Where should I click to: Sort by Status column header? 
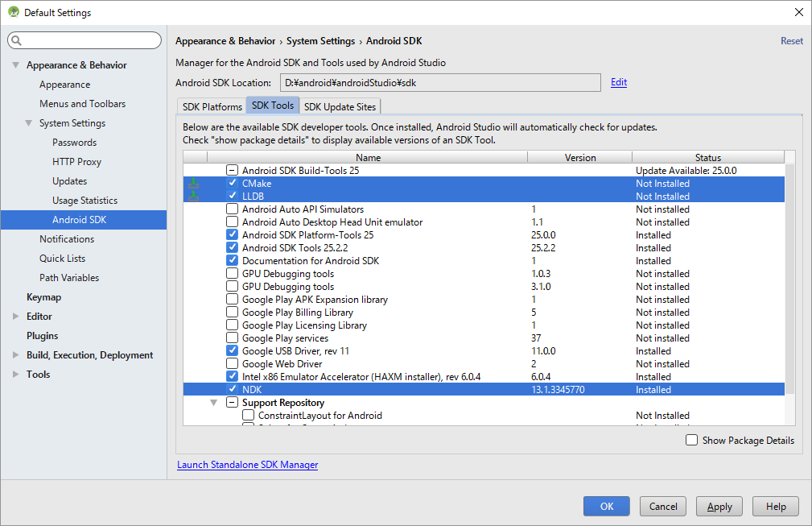(708, 158)
